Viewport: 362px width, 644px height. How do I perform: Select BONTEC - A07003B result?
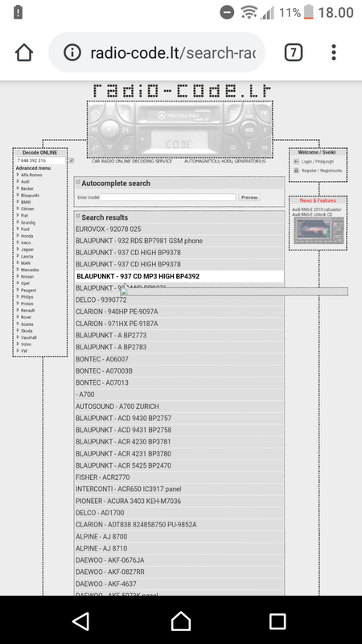tap(179, 371)
